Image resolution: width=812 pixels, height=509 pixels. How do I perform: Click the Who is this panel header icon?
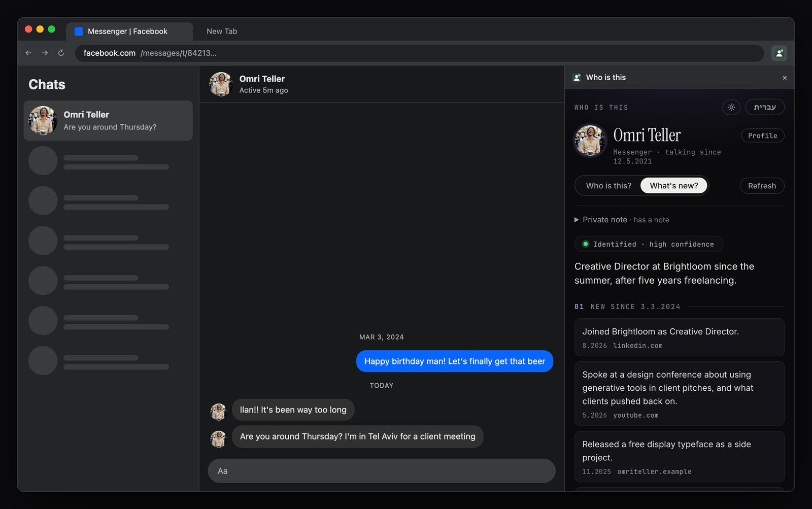click(577, 78)
